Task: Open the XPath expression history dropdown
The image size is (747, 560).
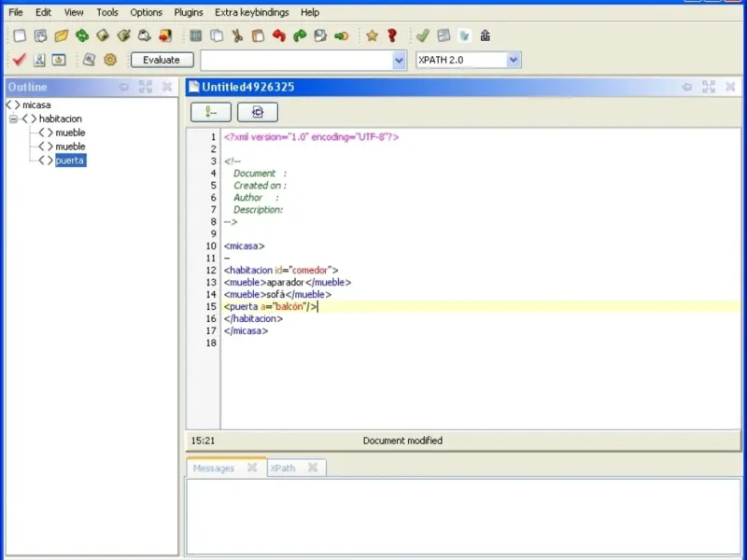Action: point(399,61)
